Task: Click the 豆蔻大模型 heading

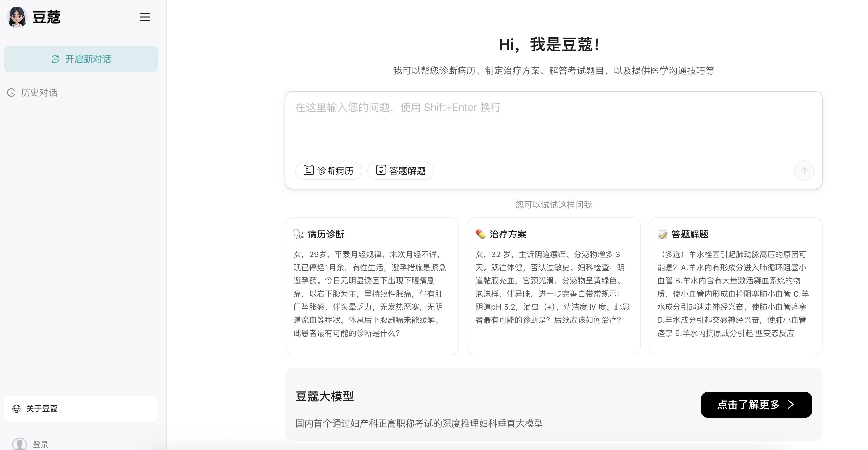Action: (x=324, y=396)
